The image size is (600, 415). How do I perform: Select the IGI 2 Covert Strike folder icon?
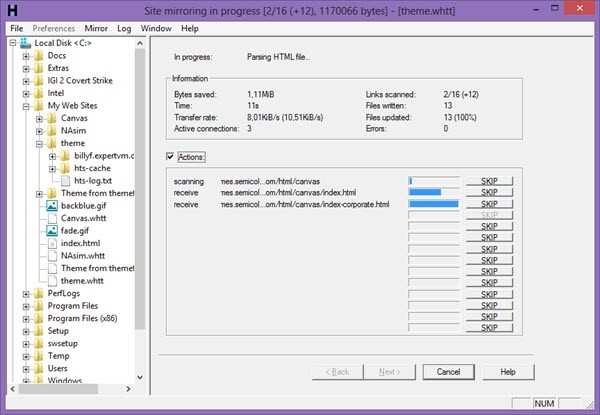(39, 81)
